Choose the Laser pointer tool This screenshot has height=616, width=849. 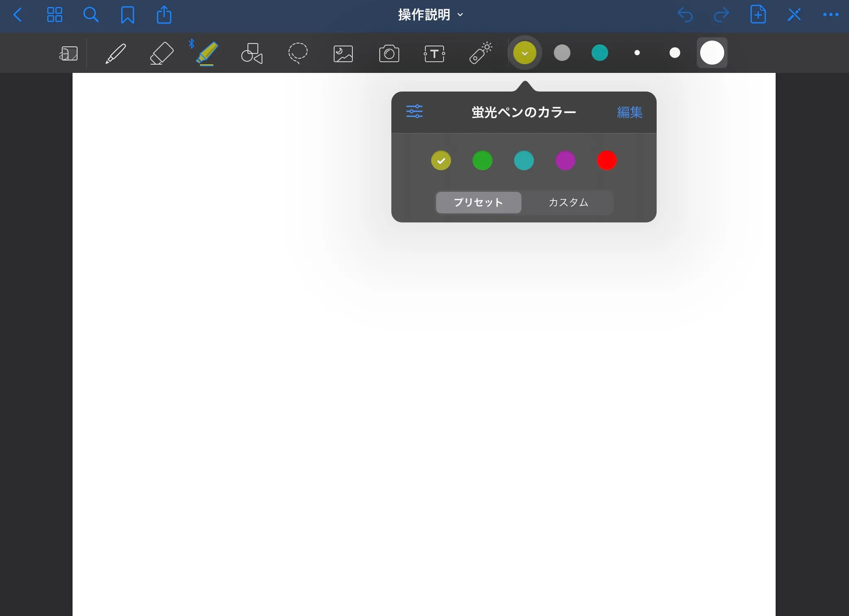tap(480, 53)
